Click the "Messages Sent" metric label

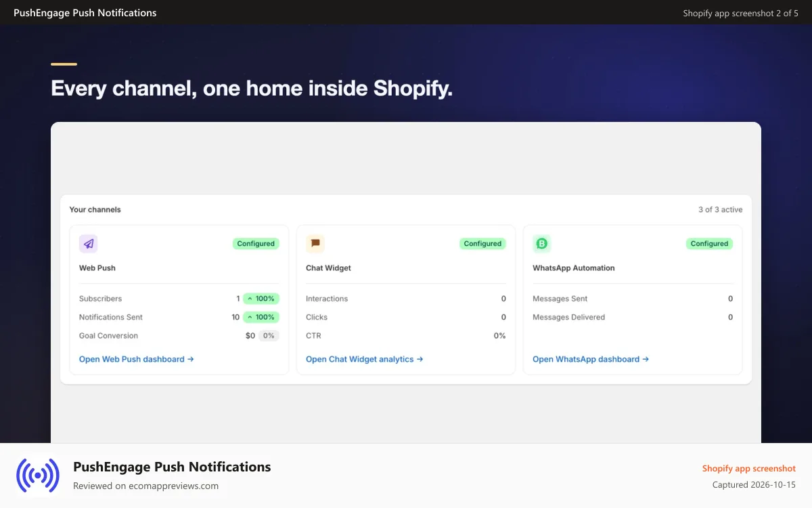[560, 299]
